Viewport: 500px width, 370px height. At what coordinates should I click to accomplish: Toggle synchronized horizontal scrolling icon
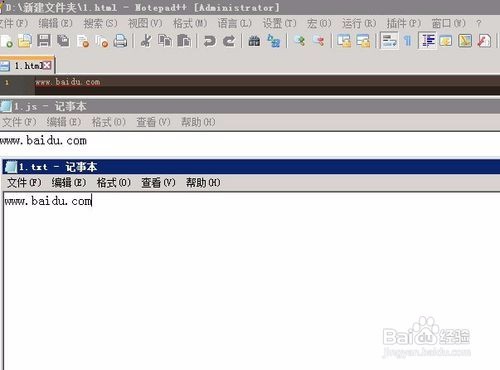(363, 41)
